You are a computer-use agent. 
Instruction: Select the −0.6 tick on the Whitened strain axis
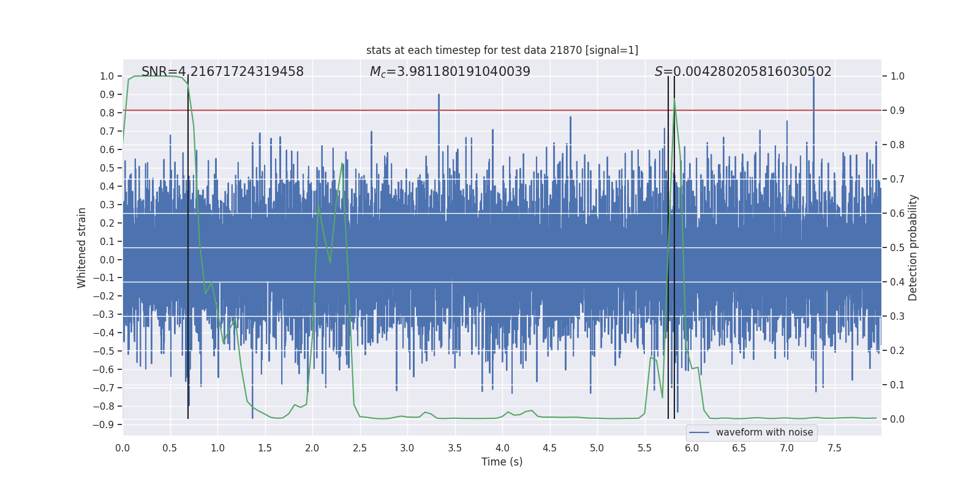pyautogui.click(x=104, y=370)
